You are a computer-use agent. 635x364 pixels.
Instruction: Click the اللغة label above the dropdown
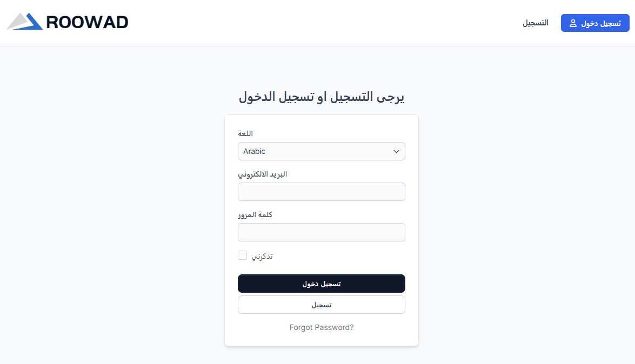[x=245, y=133]
